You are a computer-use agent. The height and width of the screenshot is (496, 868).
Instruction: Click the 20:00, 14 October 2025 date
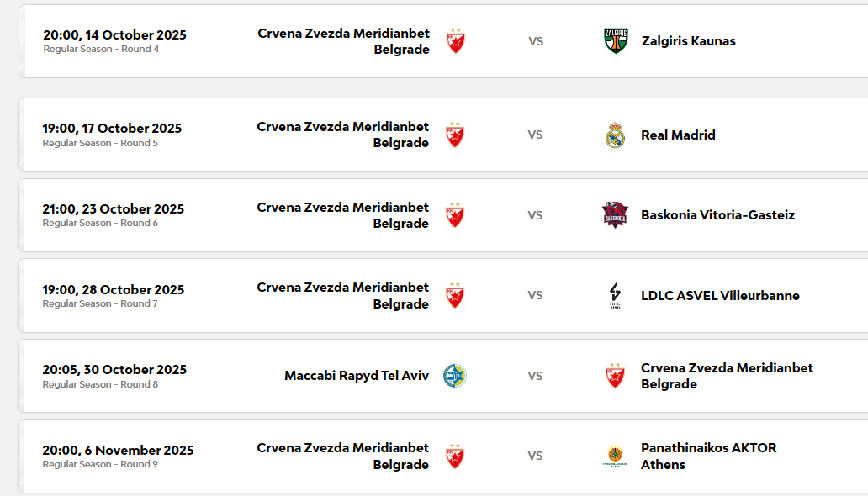tap(114, 35)
